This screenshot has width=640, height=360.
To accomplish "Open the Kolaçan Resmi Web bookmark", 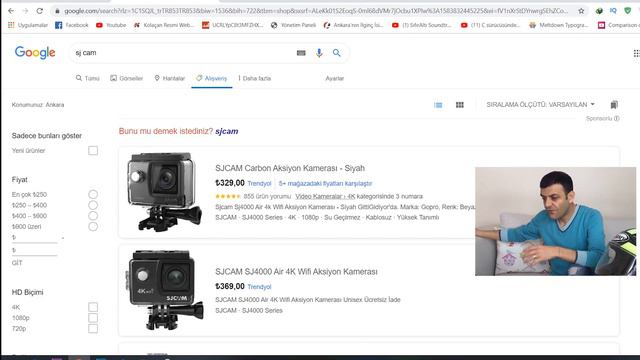I will tap(164, 25).
